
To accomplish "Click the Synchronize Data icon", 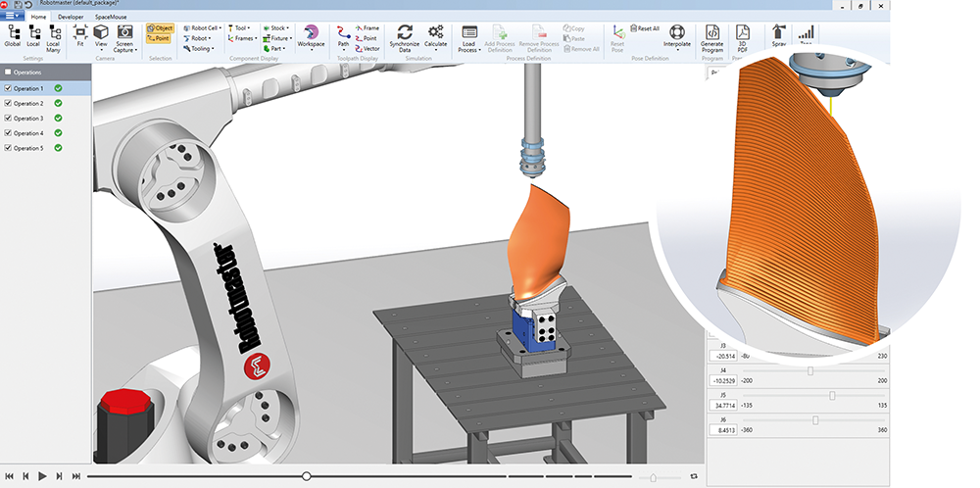I will [405, 39].
